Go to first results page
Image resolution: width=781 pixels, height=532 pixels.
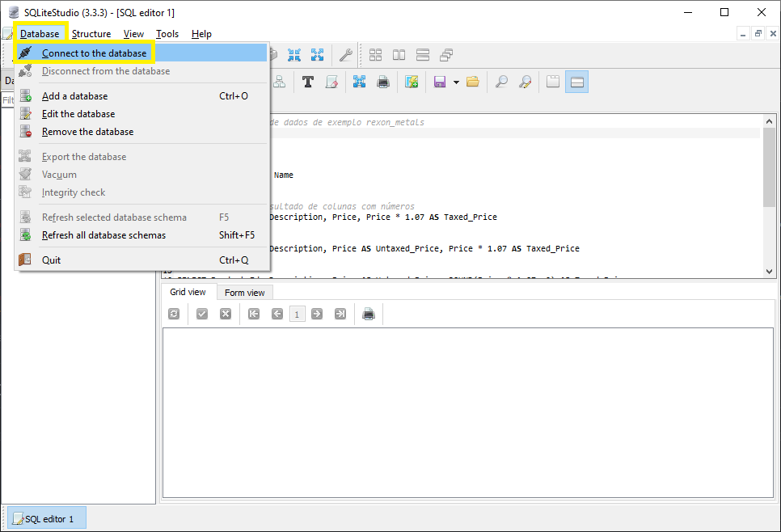coord(254,314)
